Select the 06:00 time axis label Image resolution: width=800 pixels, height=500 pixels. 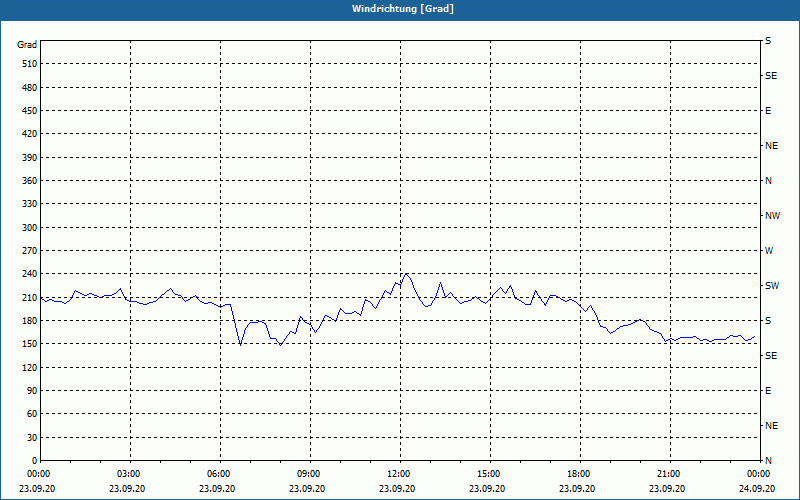(217, 474)
